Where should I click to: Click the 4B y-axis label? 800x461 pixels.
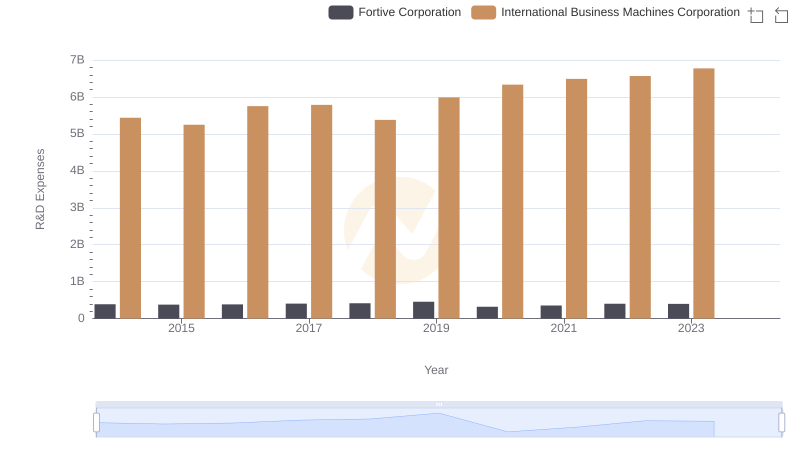coord(78,170)
